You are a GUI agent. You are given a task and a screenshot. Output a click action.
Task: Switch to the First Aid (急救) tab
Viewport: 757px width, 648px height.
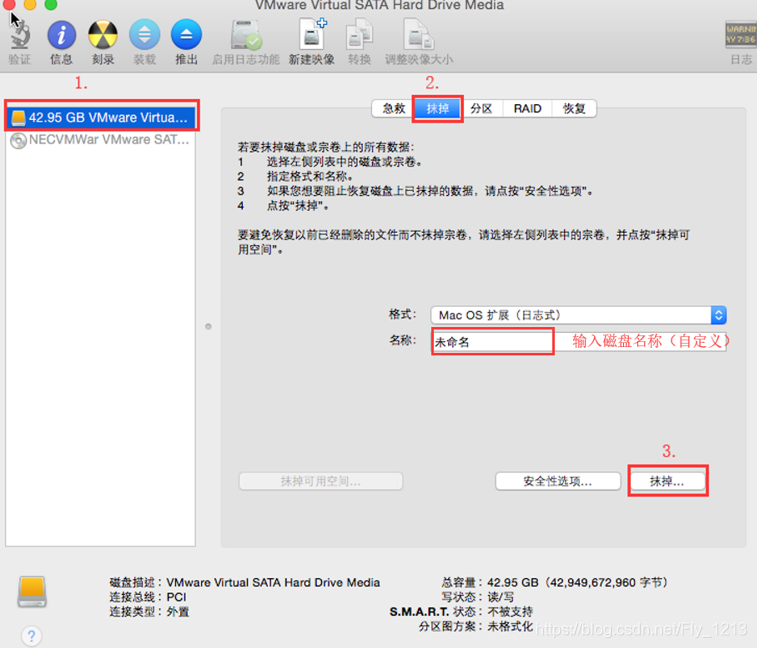393,109
